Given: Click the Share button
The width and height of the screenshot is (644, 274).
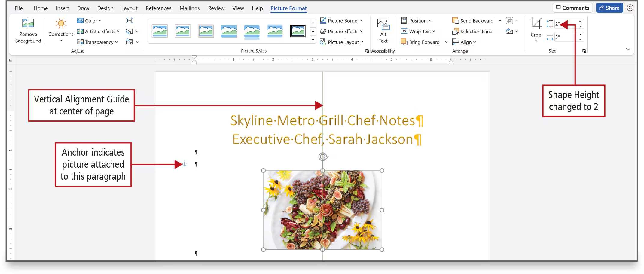Looking at the screenshot, I should pos(609,8).
